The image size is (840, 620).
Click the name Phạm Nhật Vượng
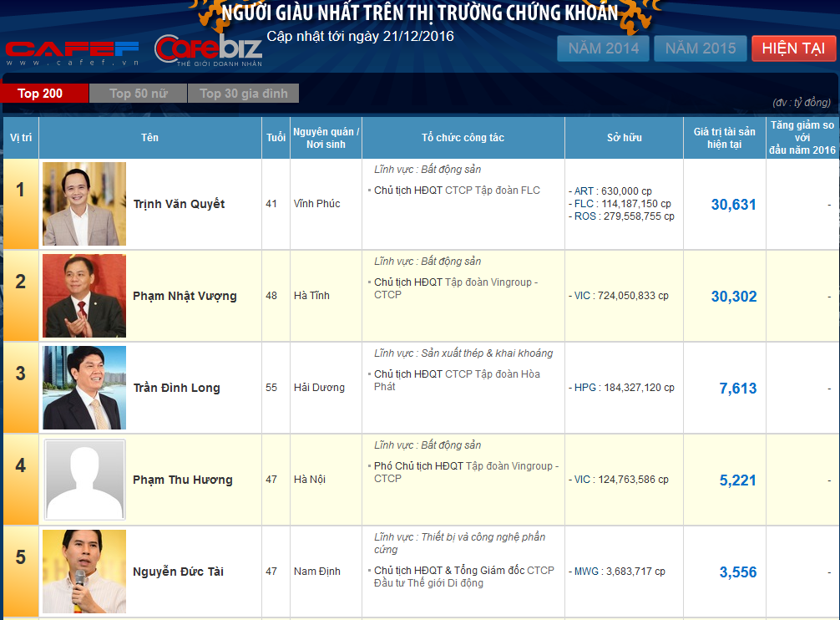(x=185, y=296)
